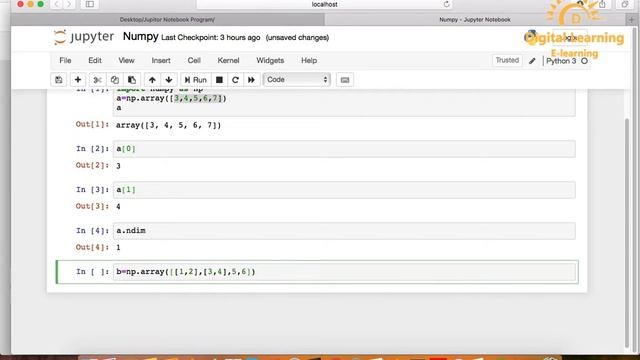640x360 pixels.
Task: Toggle the Safari sidebar
Action: tap(90, 4)
